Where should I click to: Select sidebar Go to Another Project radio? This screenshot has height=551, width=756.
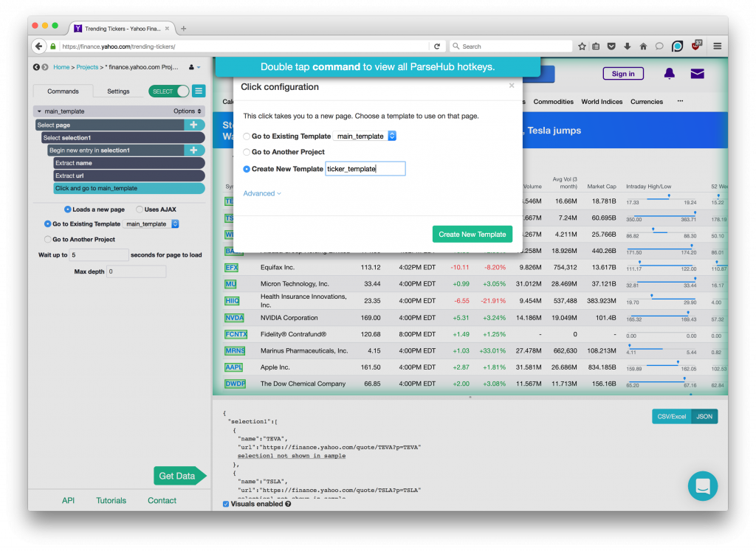(47, 240)
